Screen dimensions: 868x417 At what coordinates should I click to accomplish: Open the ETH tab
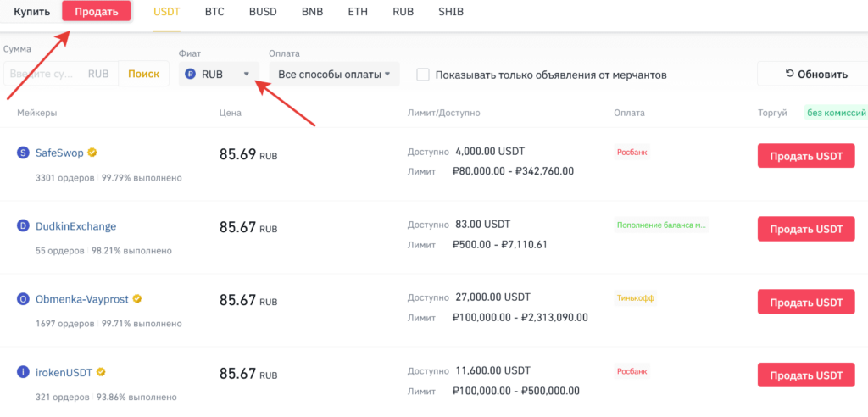point(358,13)
